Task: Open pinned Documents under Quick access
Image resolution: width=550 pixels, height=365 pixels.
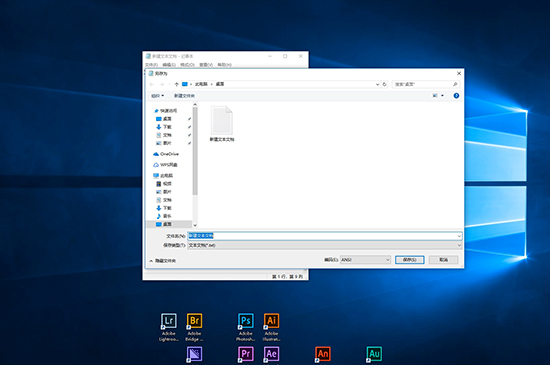Action: 167,135
